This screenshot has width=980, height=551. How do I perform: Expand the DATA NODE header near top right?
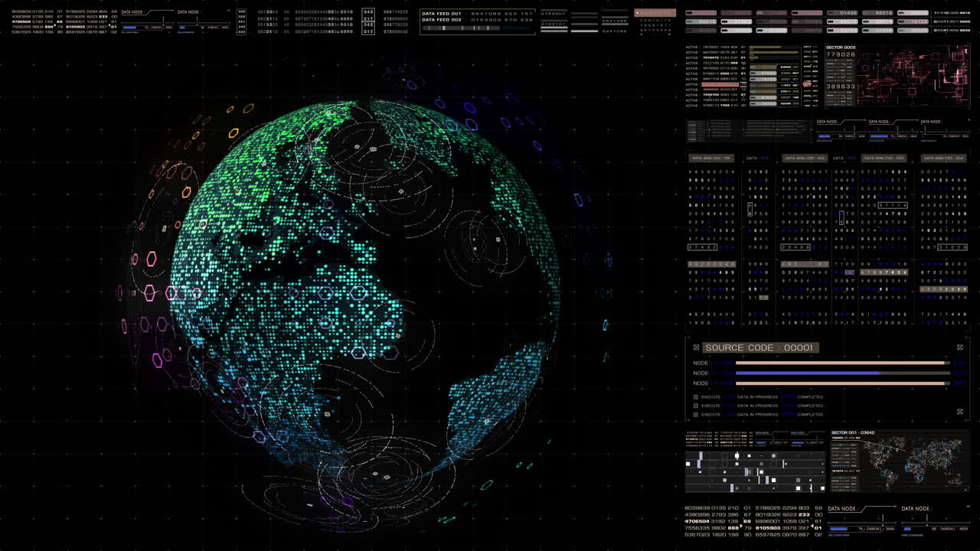826,122
